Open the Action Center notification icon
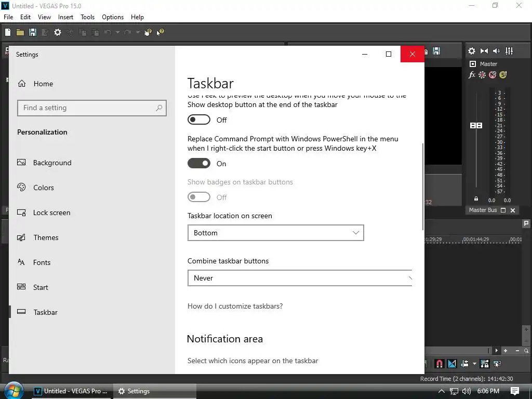This screenshot has width=532, height=399. 515,391
